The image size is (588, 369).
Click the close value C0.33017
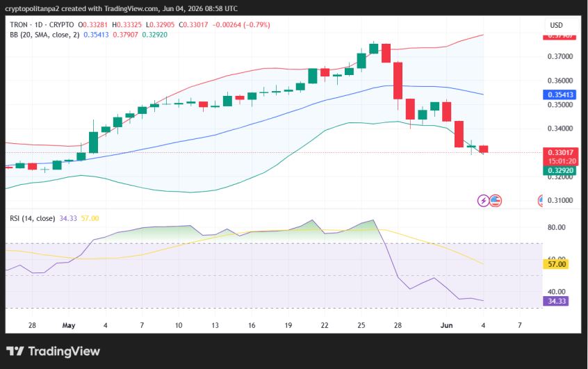click(193, 25)
